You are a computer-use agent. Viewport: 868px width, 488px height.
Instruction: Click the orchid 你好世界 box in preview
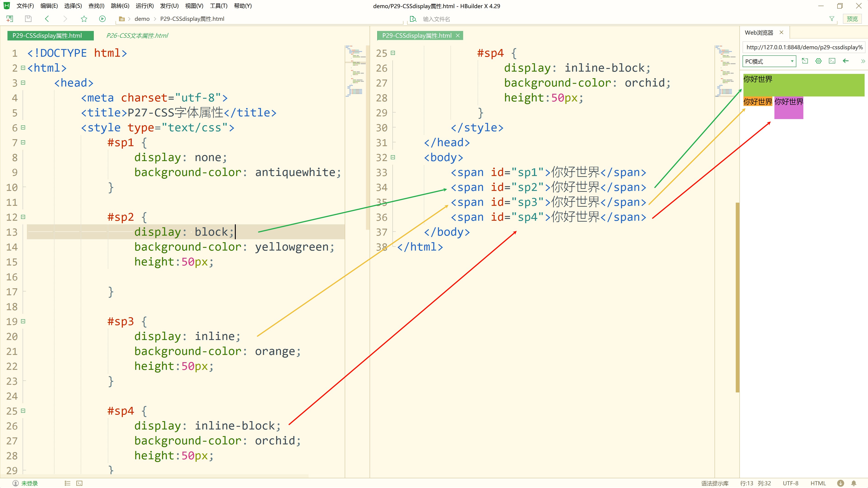(788, 108)
